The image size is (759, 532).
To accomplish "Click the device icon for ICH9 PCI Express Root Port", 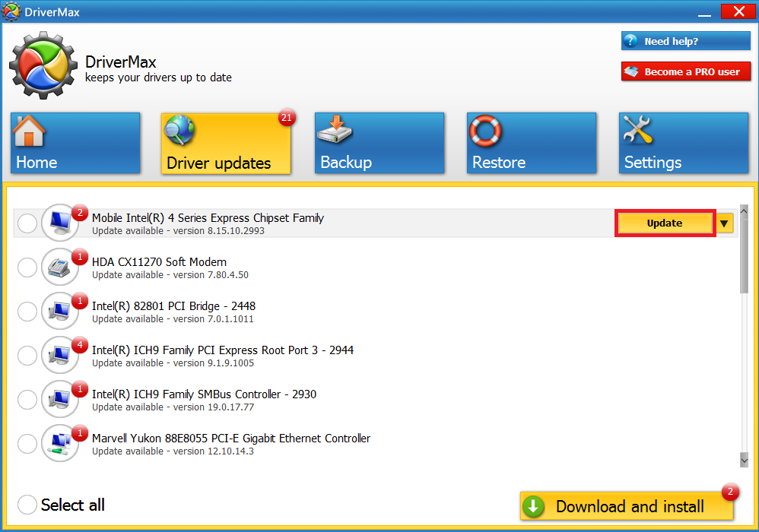I will [x=60, y=354].
